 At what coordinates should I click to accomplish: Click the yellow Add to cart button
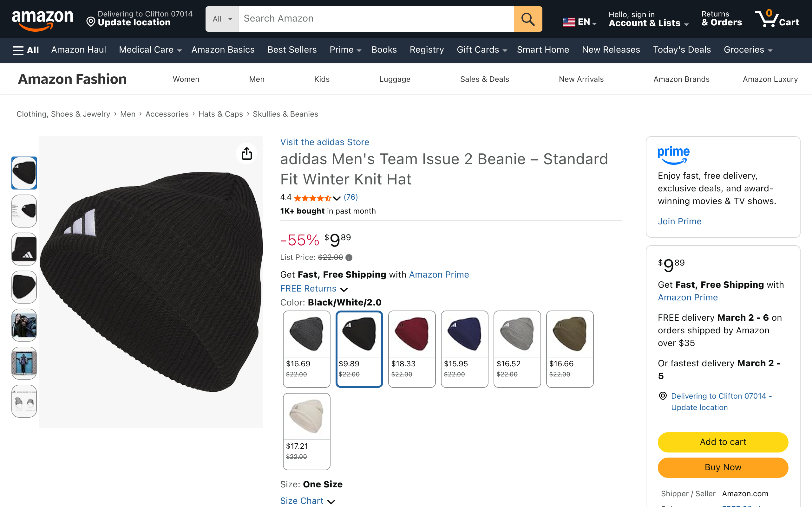tap(723, 442)
